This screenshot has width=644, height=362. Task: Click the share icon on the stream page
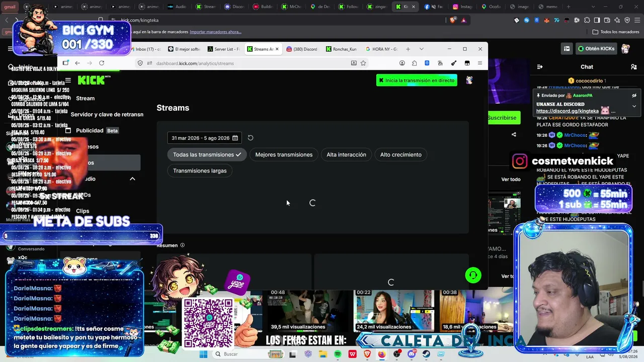514,134
